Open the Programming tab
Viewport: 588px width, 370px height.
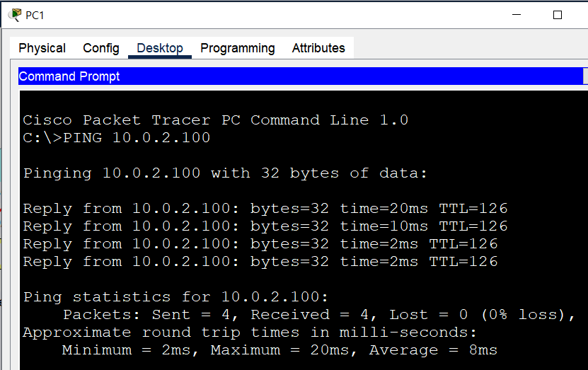pyautogui.click(x=237, y=48)
